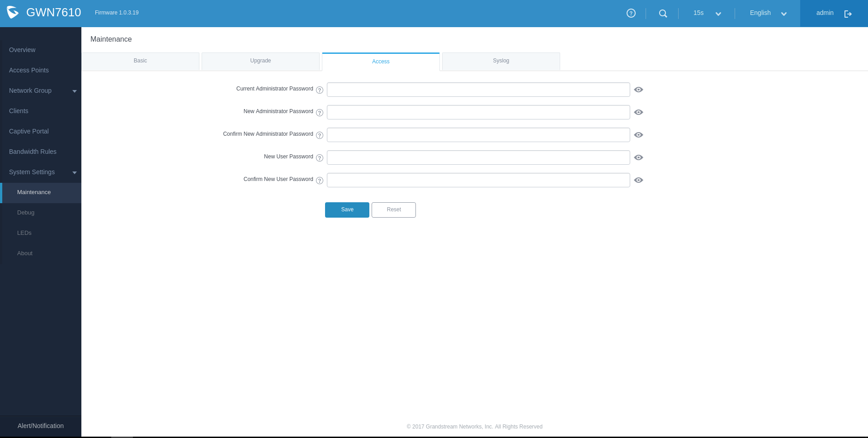The image size is (868, 438).
Task: Switch to the Syslog tab
Action: click(501, 61)
